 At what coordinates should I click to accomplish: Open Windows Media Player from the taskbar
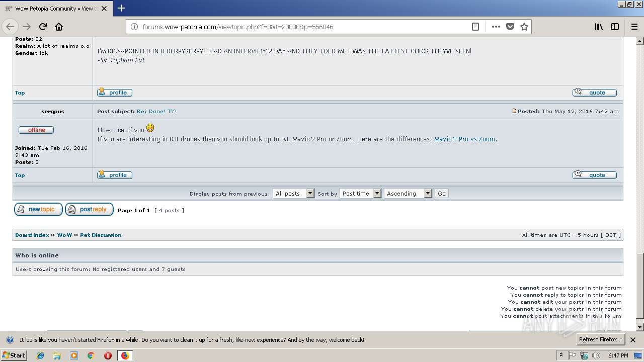(74, 355)
